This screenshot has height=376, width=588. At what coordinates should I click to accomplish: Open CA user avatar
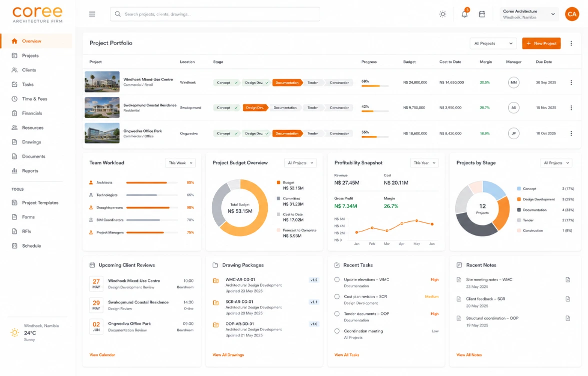(572, 14)
